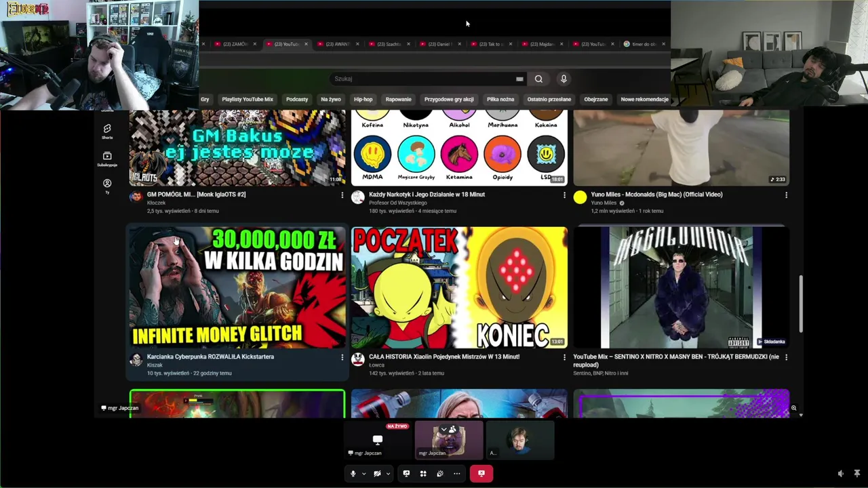Open Łowca channel avatar
This screenshot has width=868, height=488.
point(357,359)
